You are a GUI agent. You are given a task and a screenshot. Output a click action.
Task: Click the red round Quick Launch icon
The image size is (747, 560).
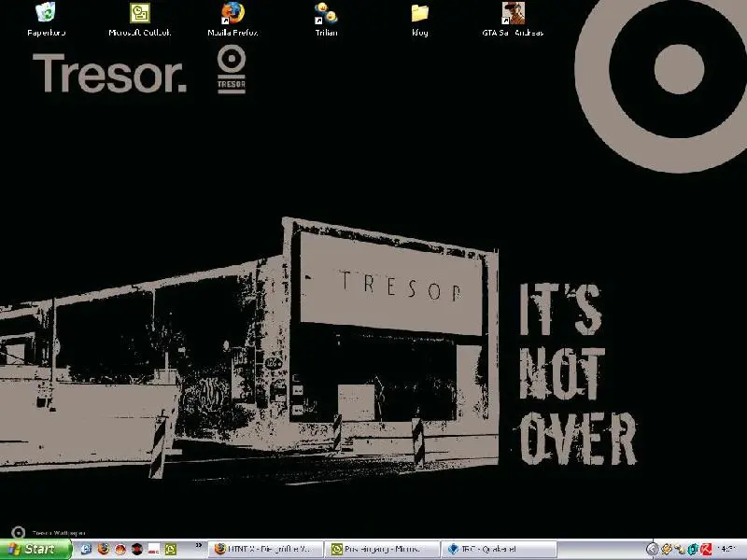point(120,550)
